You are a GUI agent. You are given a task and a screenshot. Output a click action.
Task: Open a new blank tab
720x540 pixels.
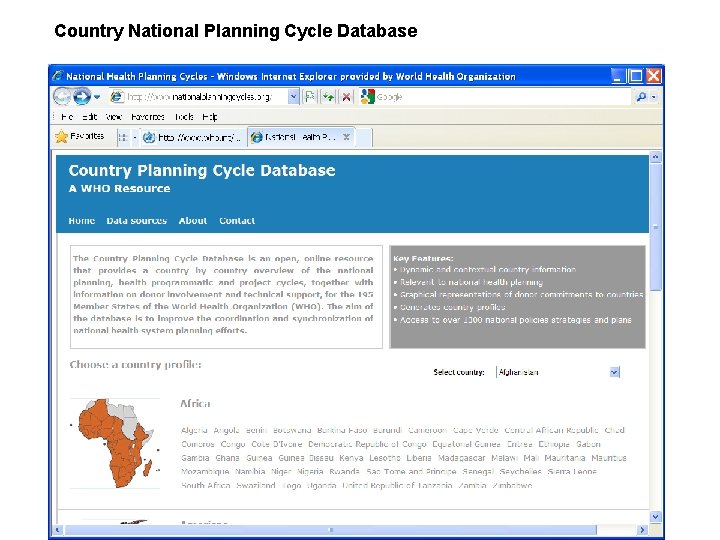[x=364, y=137]
